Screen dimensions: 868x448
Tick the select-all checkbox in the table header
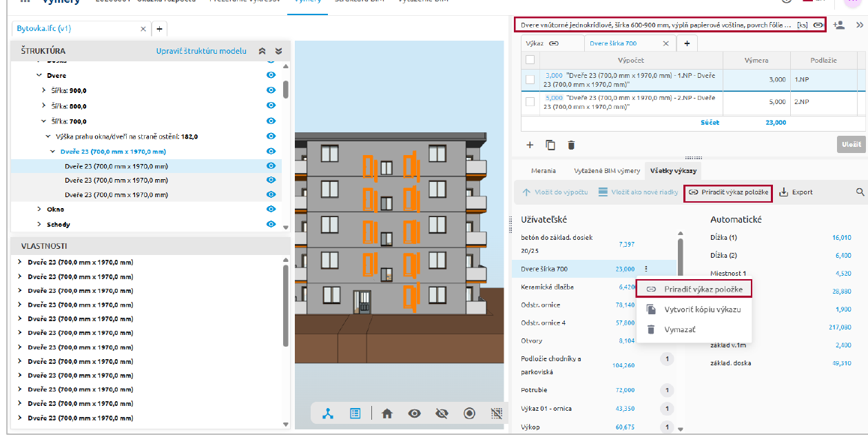click(530, 60)
